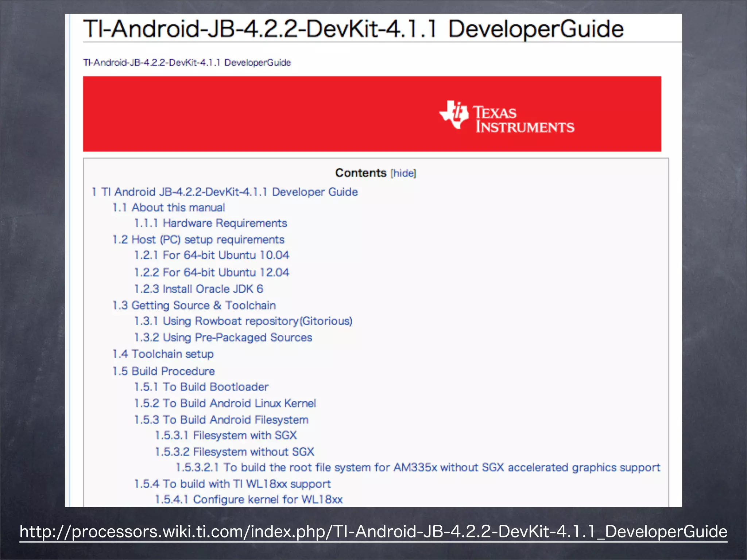The height and width of the screenshot is (560, 747).
Task: Open the processors.wiki.ti.com URL at slide bottom
Action: (373, 532)
